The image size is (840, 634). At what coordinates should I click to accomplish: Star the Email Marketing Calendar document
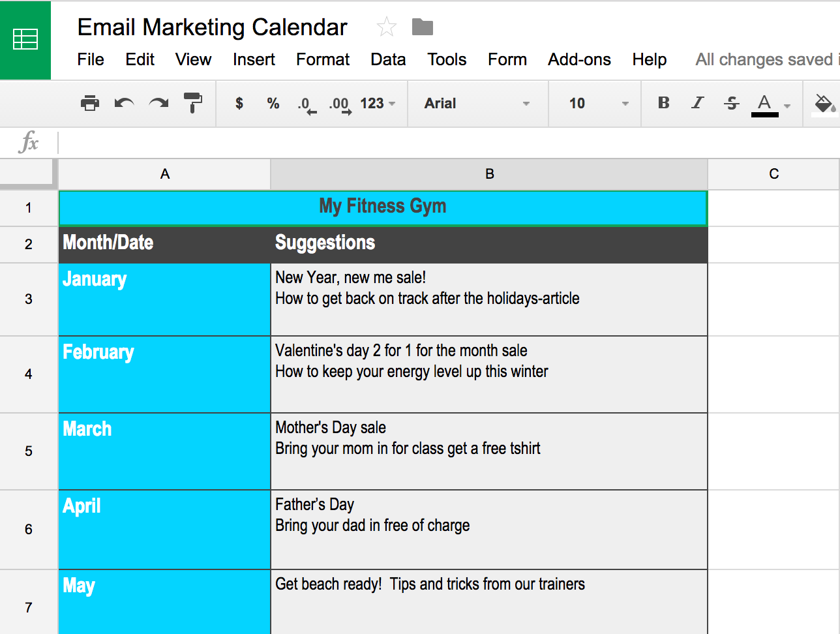pos(387,27)
